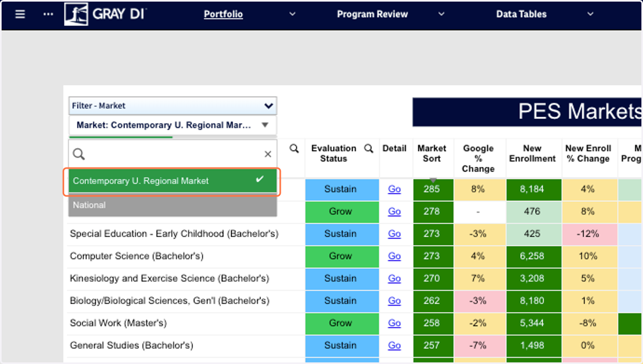
Task: Click the Evaluation Status column header
Action: (334, 154)
